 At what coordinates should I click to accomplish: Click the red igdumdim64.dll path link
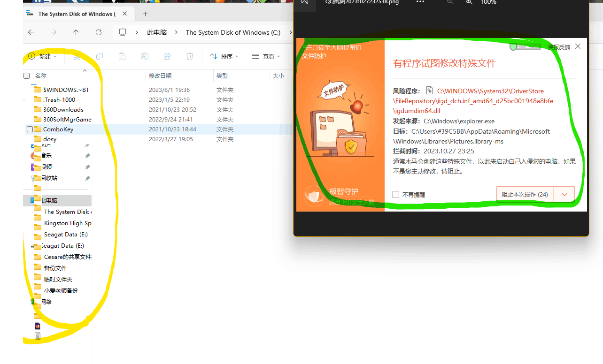[473, 101]
